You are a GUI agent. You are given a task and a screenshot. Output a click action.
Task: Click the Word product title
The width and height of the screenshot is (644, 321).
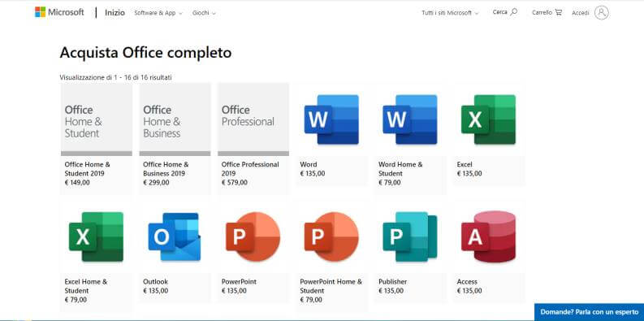point(309,164)
